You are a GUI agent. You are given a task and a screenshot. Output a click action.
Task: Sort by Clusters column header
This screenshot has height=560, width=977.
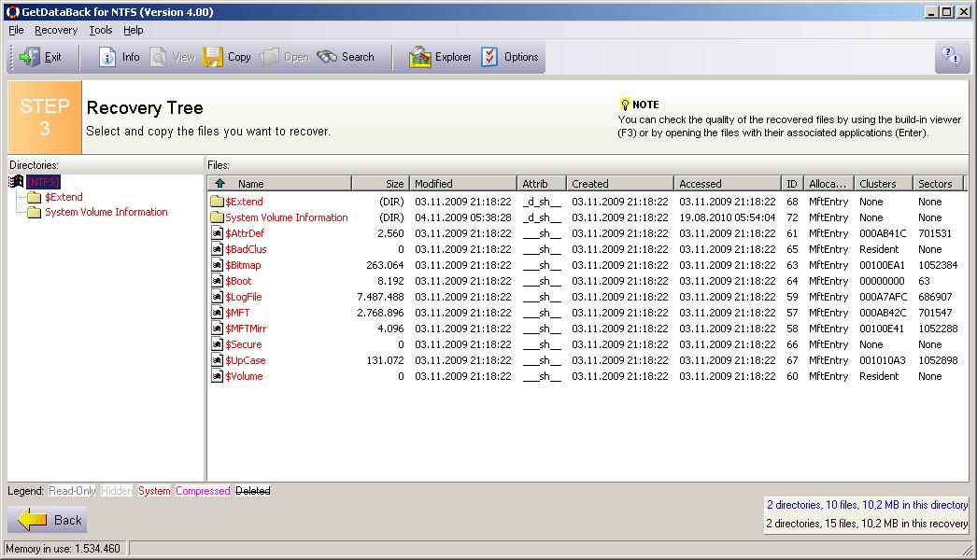(x=883, y=183)
